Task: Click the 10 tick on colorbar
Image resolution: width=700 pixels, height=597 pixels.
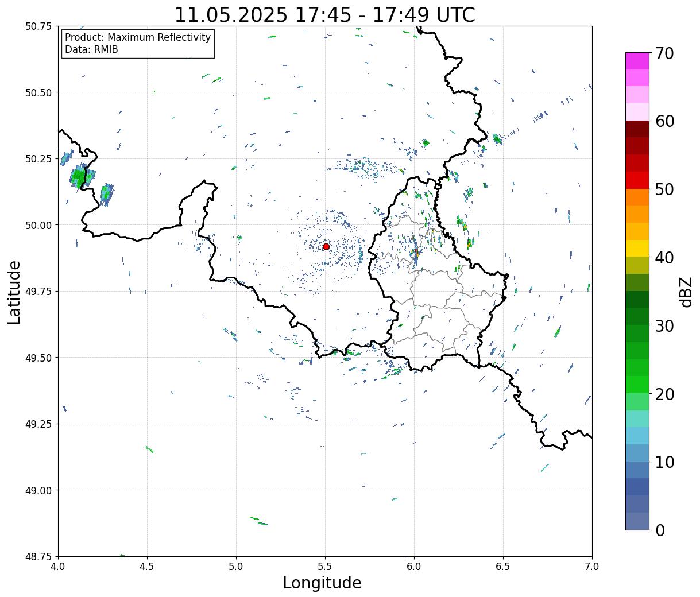Action: pyautogui.click(x=664, y=462)
